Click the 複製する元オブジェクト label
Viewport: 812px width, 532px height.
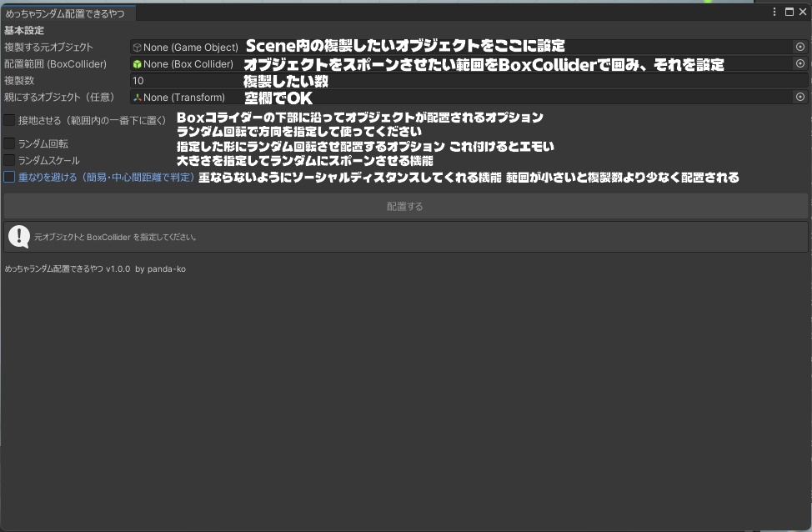coord(48,48)
